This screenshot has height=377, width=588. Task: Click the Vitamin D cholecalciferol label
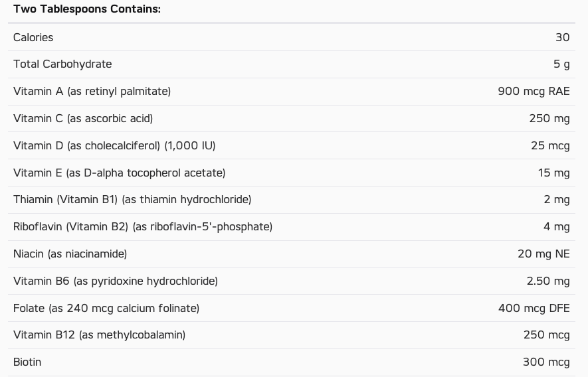point(114,145)
